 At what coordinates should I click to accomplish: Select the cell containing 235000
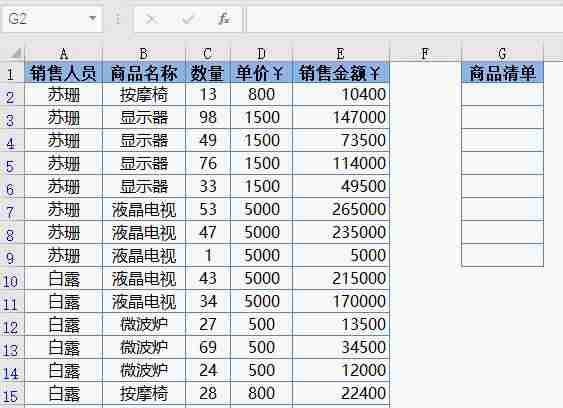(341, 232)
